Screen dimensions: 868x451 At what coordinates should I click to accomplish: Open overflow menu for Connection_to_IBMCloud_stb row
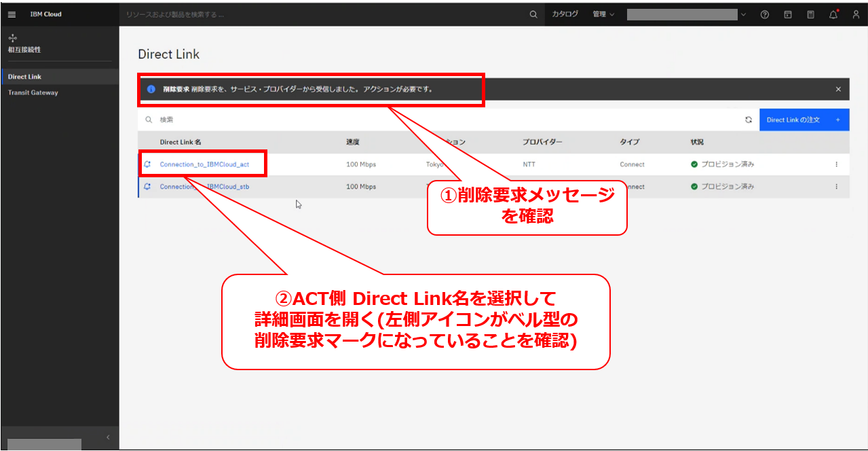click(836, 186)
